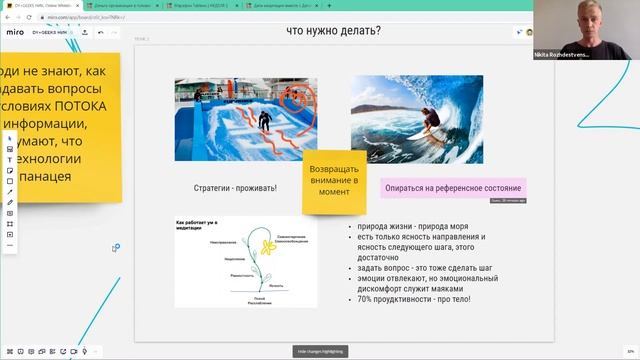Collapse the bottom toolbar with the arrow
The image size is (640, 360).
[x=96, y=351]
